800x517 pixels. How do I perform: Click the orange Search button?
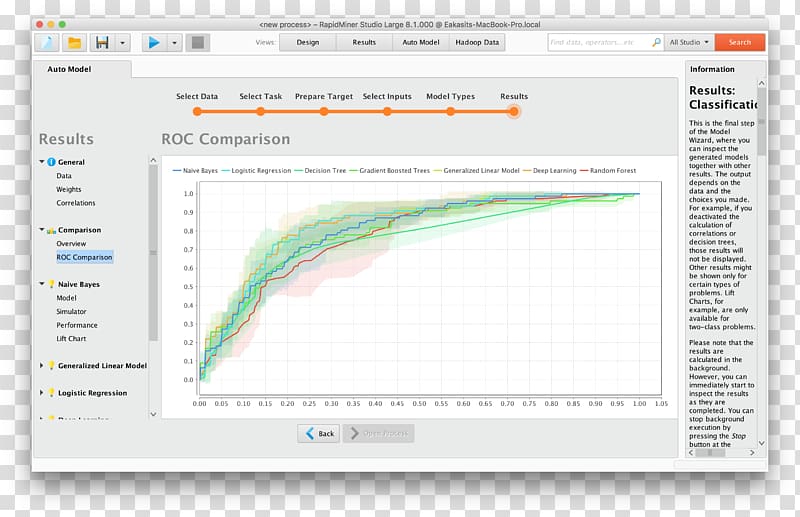[x=740, y=42]
